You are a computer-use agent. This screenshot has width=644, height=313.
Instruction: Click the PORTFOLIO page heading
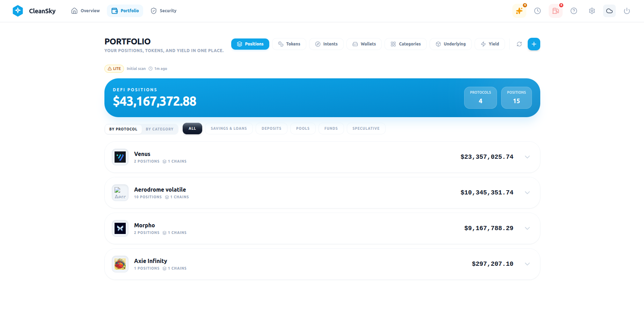point(127,42)
